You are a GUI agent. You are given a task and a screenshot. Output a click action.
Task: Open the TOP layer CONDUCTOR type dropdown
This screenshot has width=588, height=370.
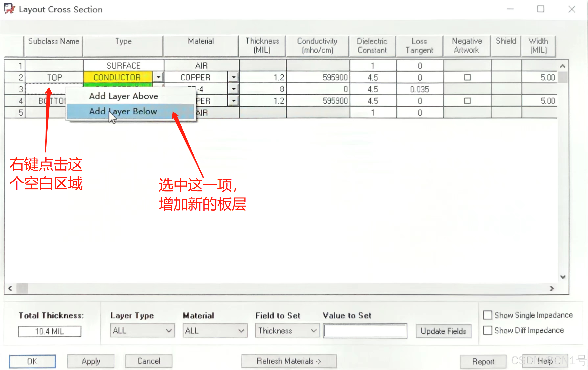(x=158, y=77)
